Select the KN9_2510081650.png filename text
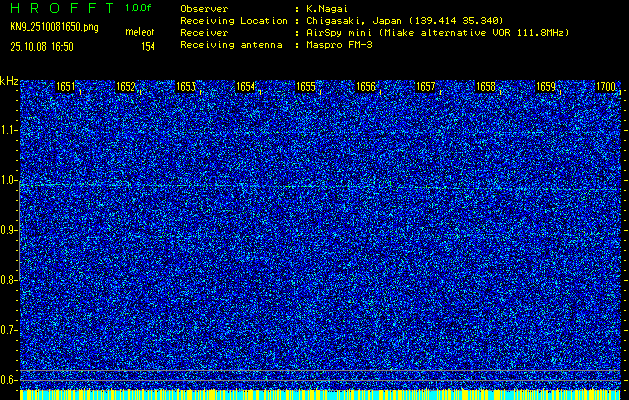 (53, 27)
